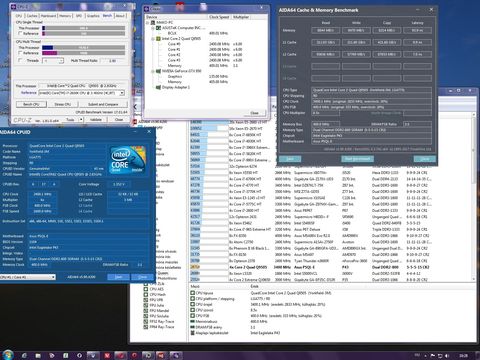Open the Windows Start orb
Image resolution: width=480 pixels, height=360 pixels.
7,355
